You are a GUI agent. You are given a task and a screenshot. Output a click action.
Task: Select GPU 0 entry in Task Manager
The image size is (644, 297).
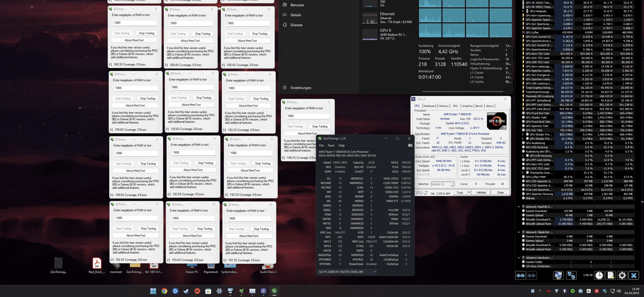[x=387, y=34]
